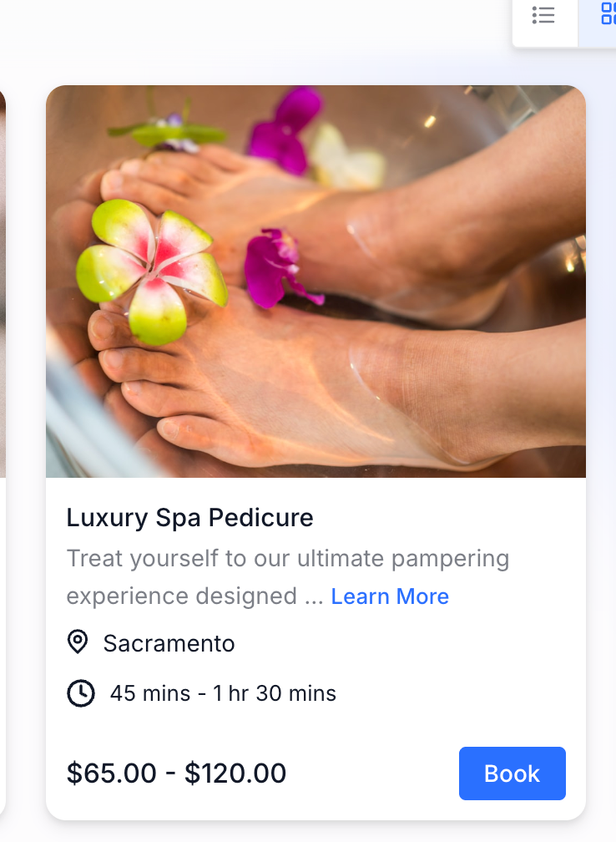Click the purple orchid between the feet

click(x=280, y=267)
